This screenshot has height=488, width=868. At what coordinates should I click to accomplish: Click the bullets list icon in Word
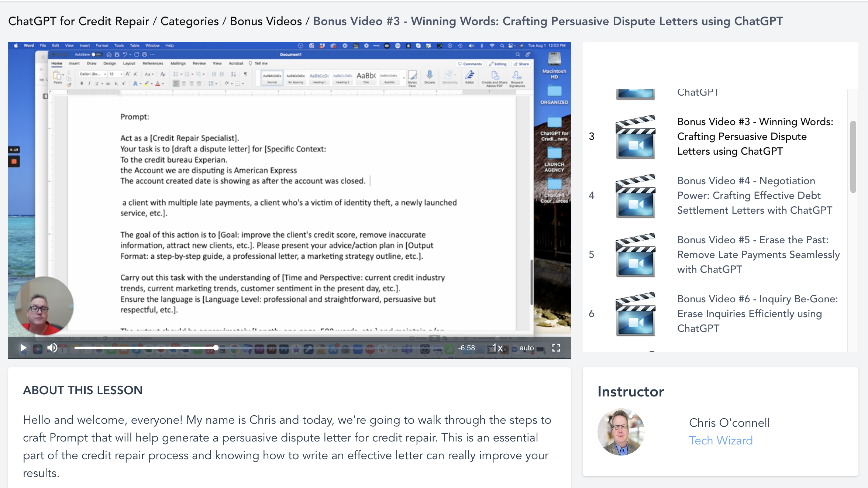176,74
